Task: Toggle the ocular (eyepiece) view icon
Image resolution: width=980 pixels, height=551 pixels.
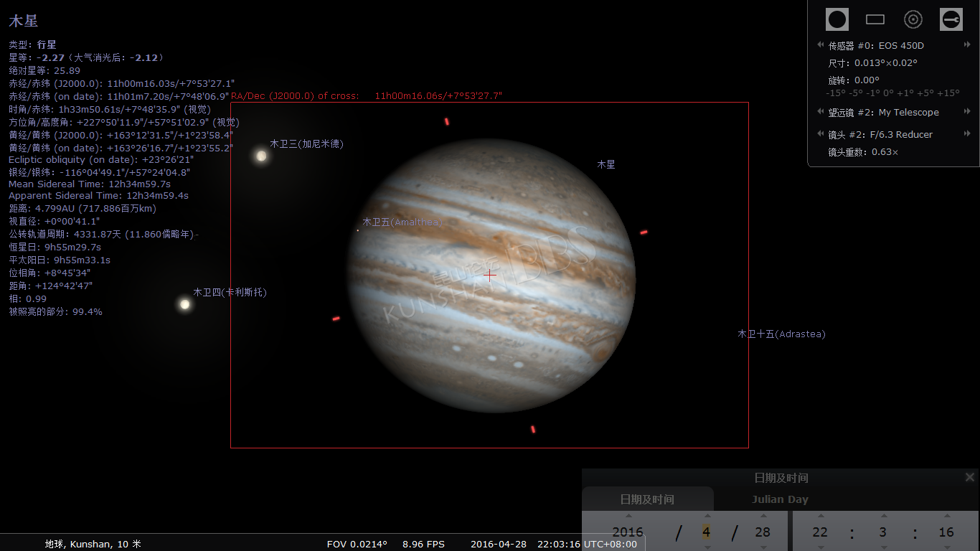Action: [837, 19]
